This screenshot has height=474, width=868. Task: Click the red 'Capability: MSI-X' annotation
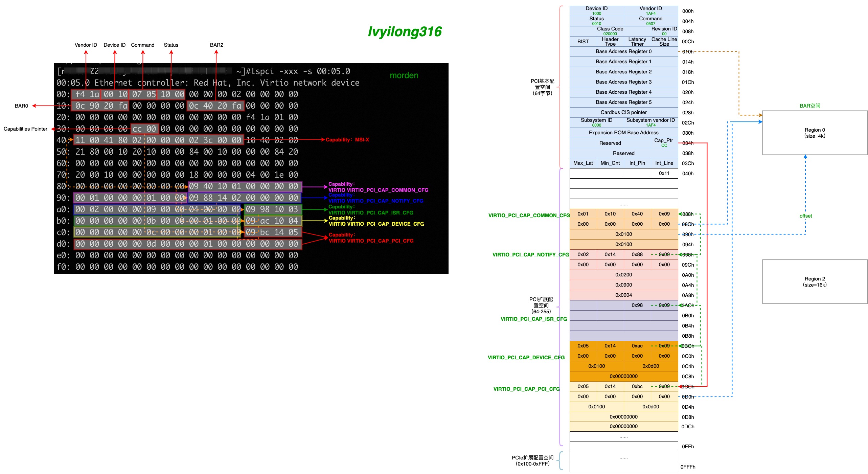tap(347, 140)
